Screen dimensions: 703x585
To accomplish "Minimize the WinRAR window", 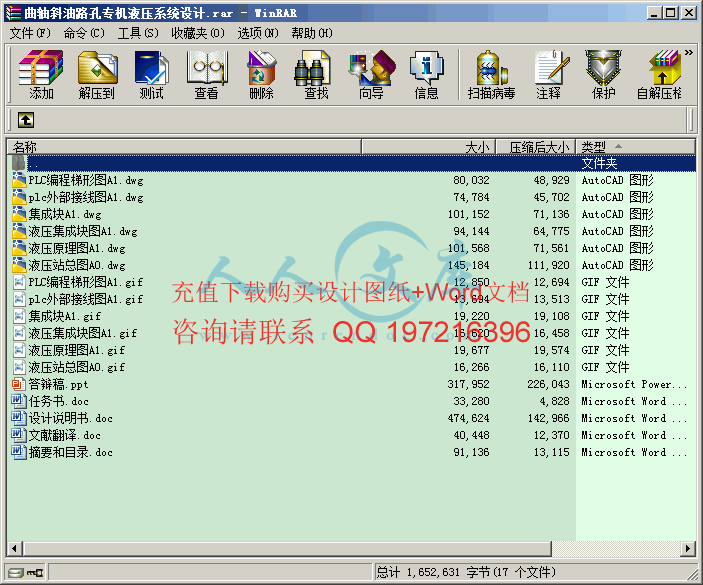I will (x=655, y=13).
